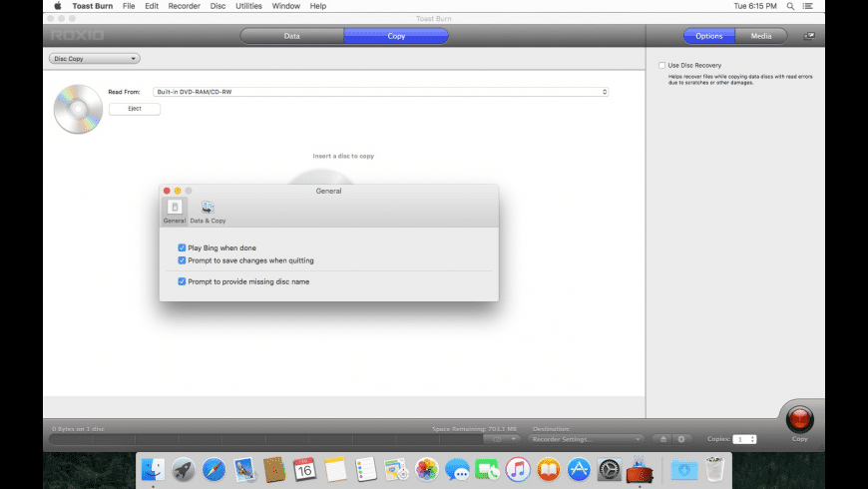Minimize the General preferences window
The image size is (868, 489).
[178, 191]
